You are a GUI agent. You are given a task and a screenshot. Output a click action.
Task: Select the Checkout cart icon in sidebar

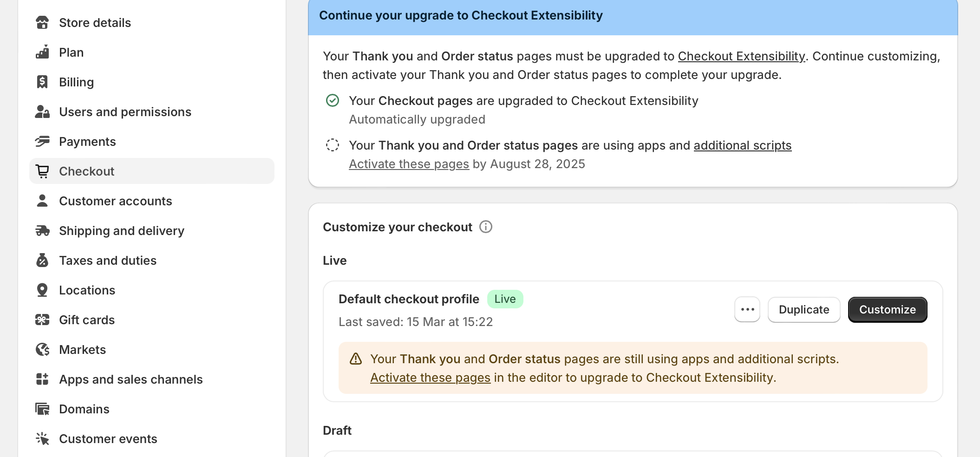(x=43, y=171)
